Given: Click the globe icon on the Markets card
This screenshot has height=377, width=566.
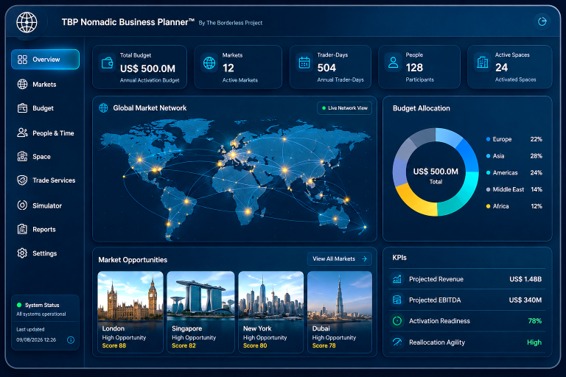Looking at the screenshot, I should [x=209, y=63].
